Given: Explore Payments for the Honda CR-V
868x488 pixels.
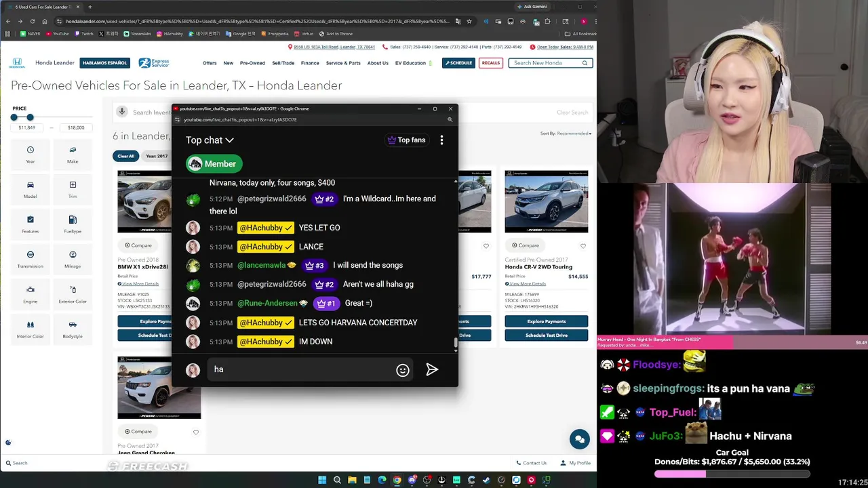Looking at the screenshot, I should (x=547, y=321).
